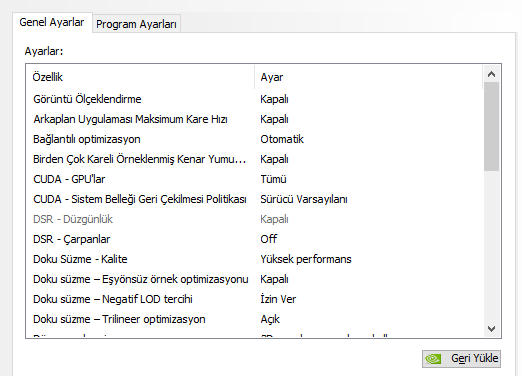Image resolution: width=522 pixels, height=376 pixels.
Task: Select the Görüntü Ölçeklendirme row
Action: tap(255, 99)
